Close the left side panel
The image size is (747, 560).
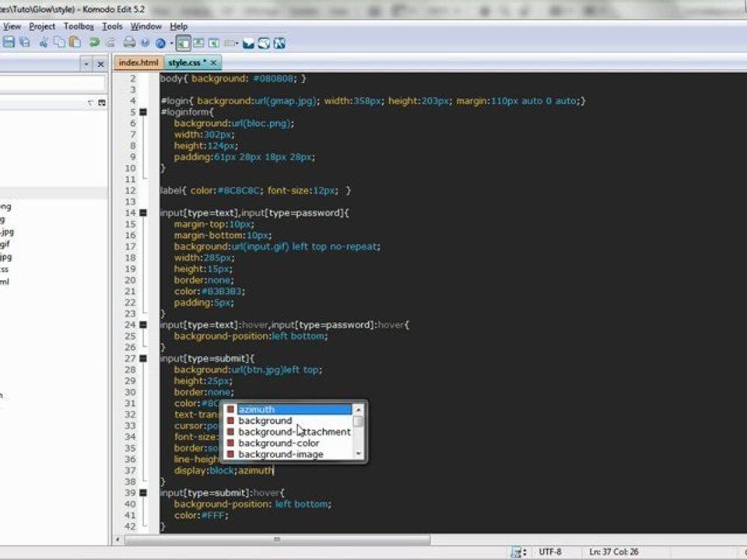click(100, 64)
